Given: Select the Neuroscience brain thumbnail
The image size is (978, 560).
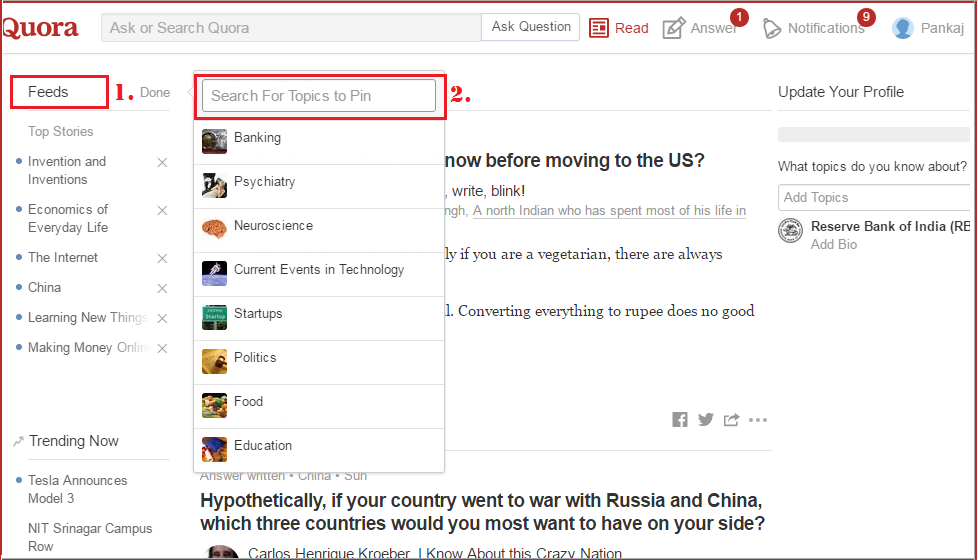Looking at the screenshot, I should tap(214, 229).
